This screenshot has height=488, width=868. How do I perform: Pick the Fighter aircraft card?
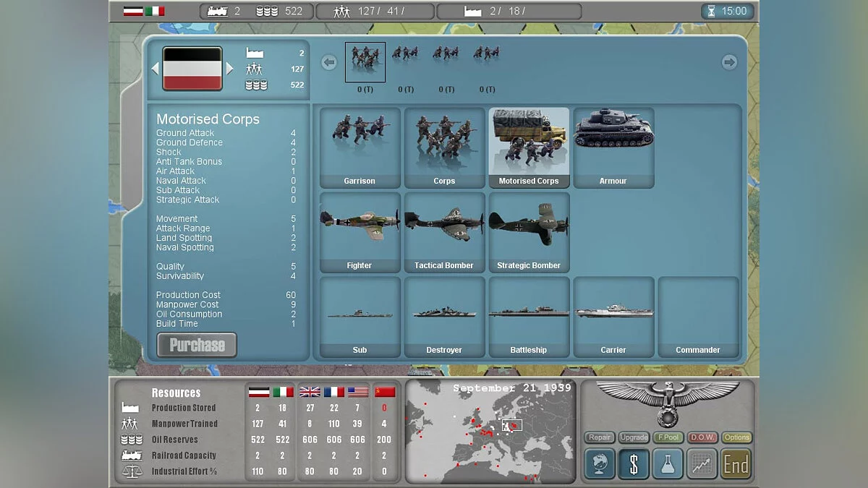pyautogui.click(x=359, y=233)
